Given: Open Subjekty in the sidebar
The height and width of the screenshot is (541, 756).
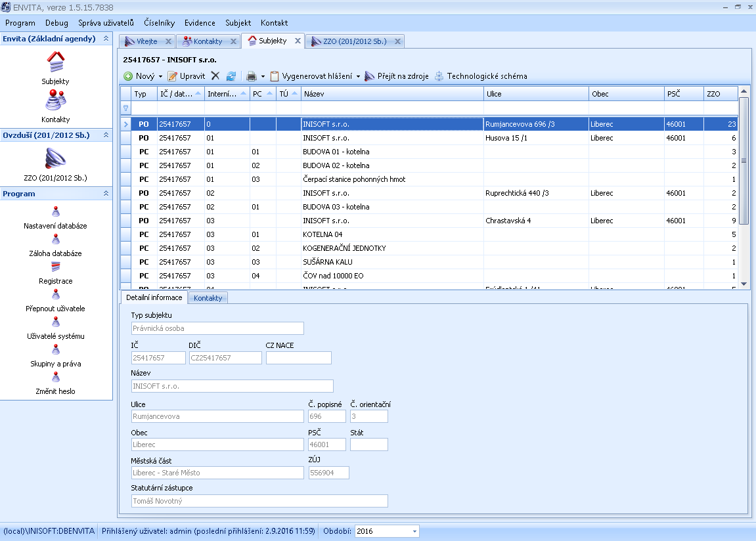Looking at the screenshot, I should (55, 68).
